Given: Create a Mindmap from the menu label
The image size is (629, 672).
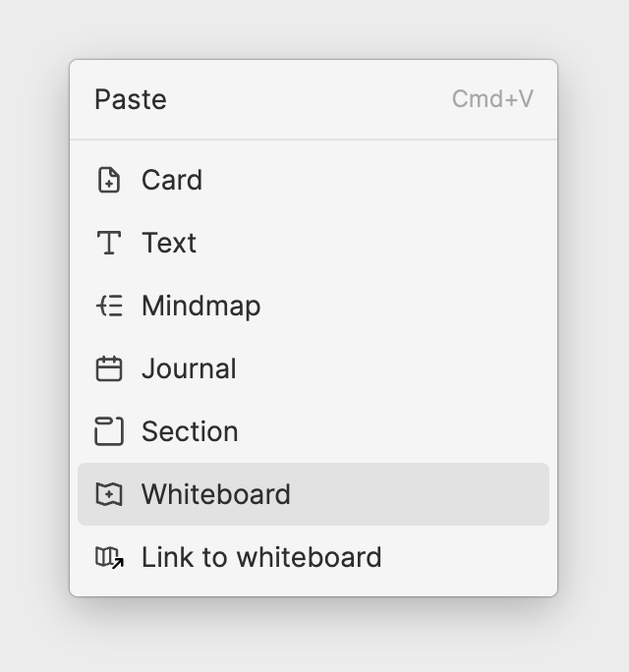Looking at the screenshot, I should [201, 306].
